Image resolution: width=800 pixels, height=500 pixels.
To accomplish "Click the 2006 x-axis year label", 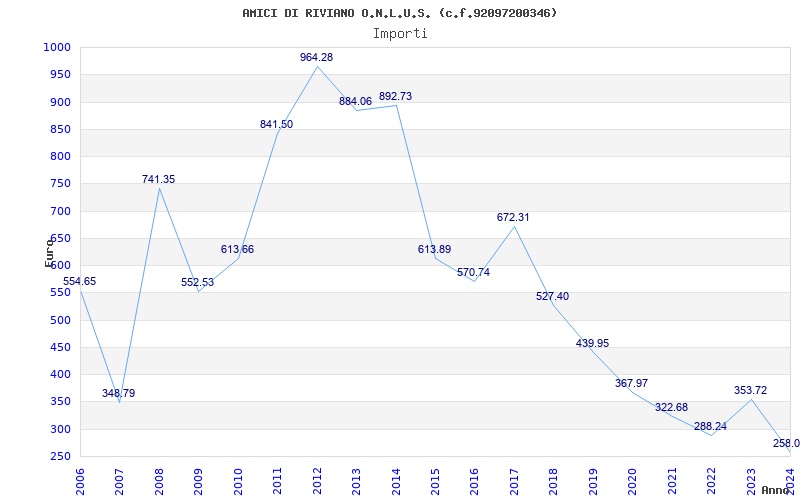I will pos(80,481).
